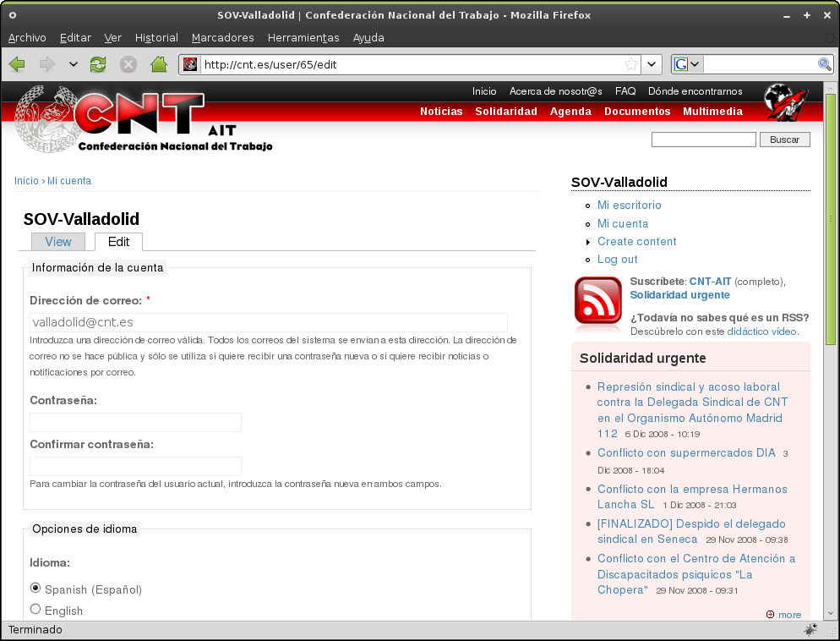Open the Archivo menu
Screen dimensions: 840x641
click(x=27, y=37)
